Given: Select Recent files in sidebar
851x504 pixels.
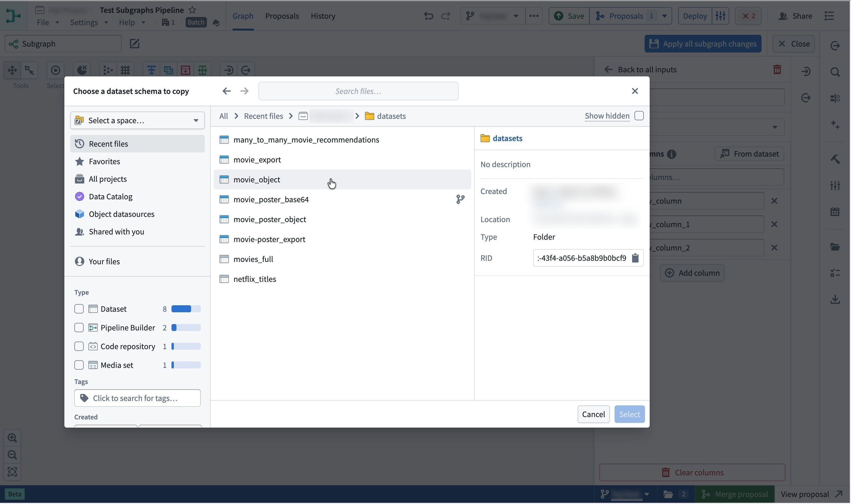Looking at the screenshot, I should tap(137, 144).
